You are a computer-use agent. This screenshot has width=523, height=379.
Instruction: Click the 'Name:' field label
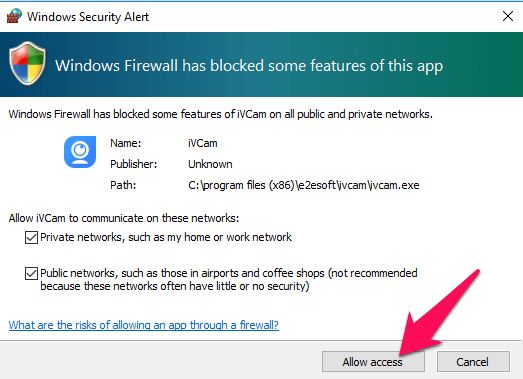[x=126, y=143]
